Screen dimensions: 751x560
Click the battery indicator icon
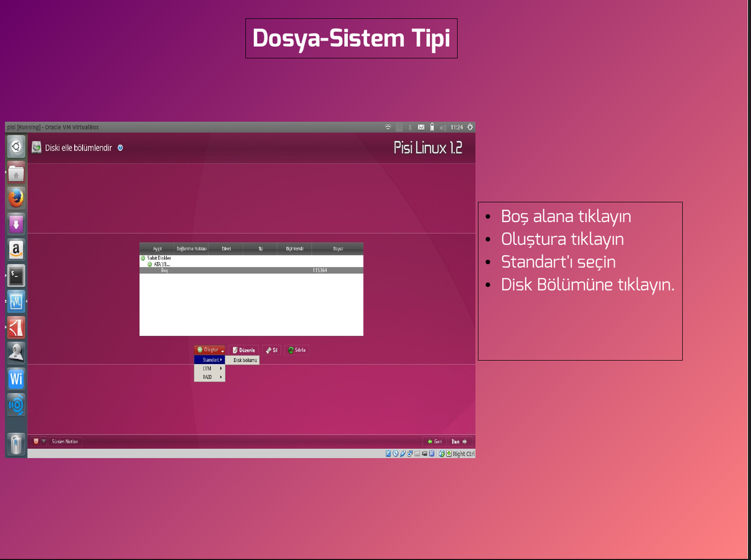(x=432, y=127)
